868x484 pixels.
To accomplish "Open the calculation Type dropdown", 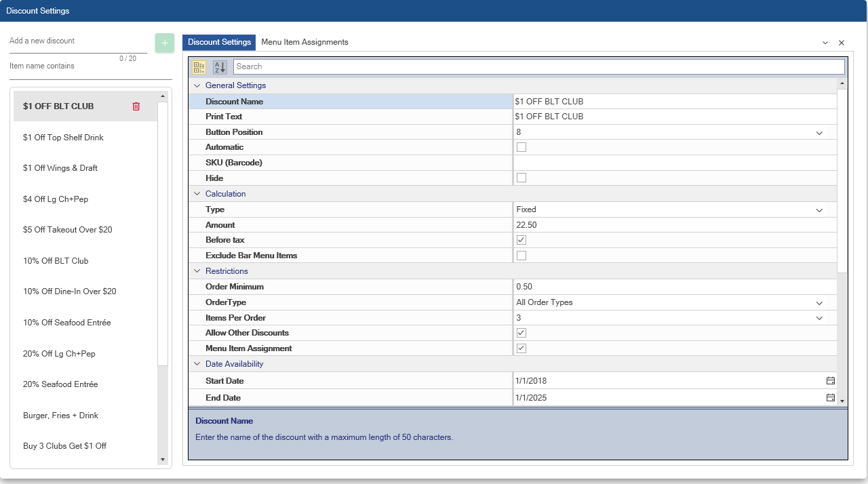I will coord(819,210).
